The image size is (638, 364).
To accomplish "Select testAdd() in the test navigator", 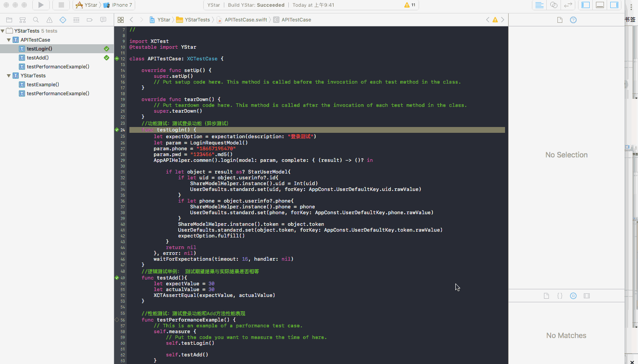I will coord(38,58).
